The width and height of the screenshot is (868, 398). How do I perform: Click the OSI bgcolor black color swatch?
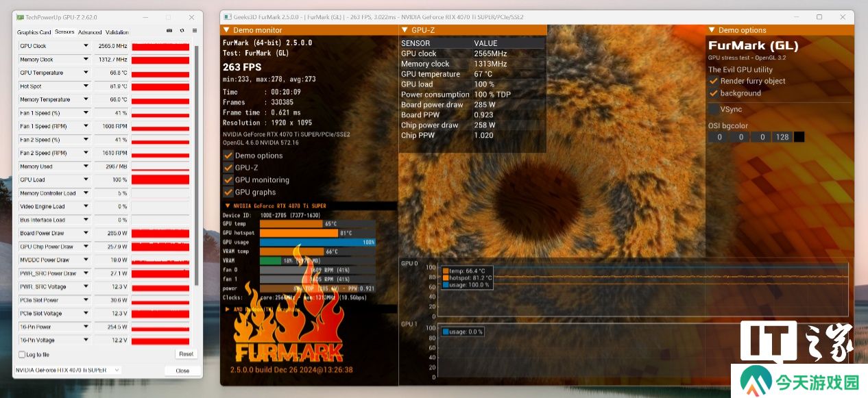[799, 137]
